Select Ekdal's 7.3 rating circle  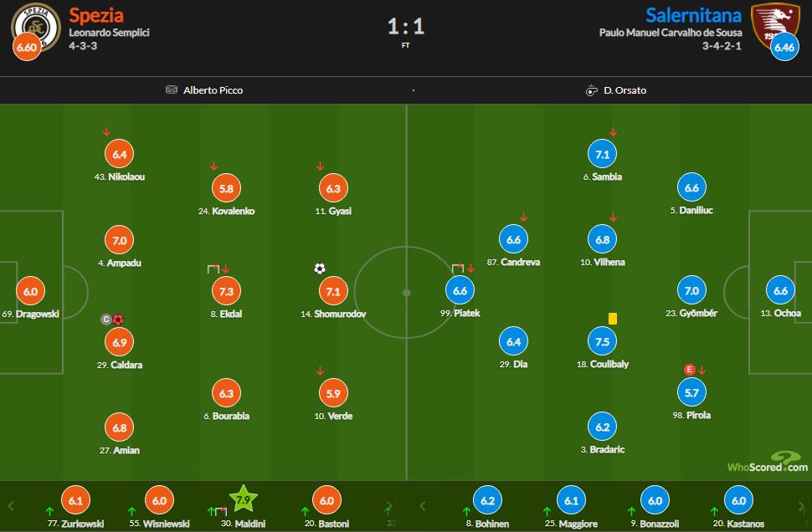click(x=225, y=291)
